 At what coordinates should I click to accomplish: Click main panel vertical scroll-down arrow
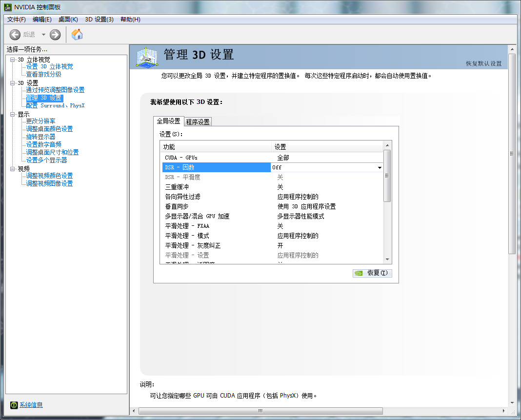coord(512,403)
